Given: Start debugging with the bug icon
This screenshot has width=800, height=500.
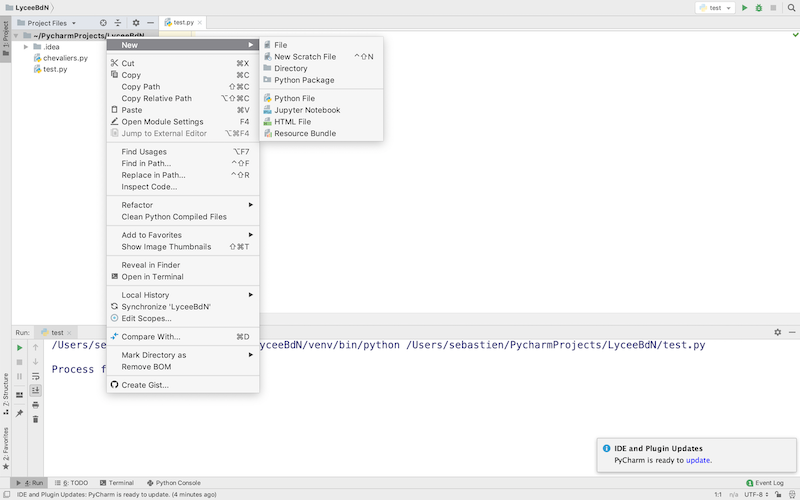Looking at the screenshot, I should [x=759, y=8].
